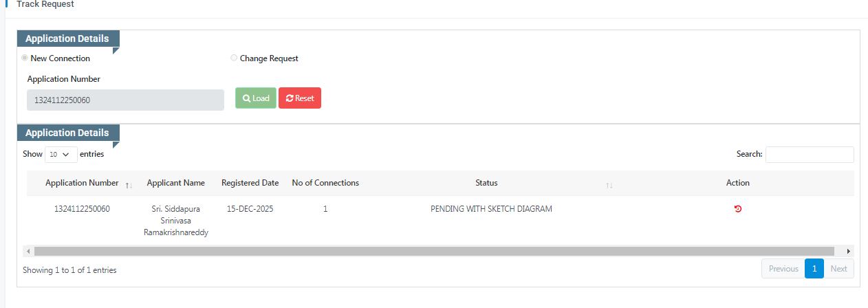Select page 1 in pagination

(x=814, y=269)
